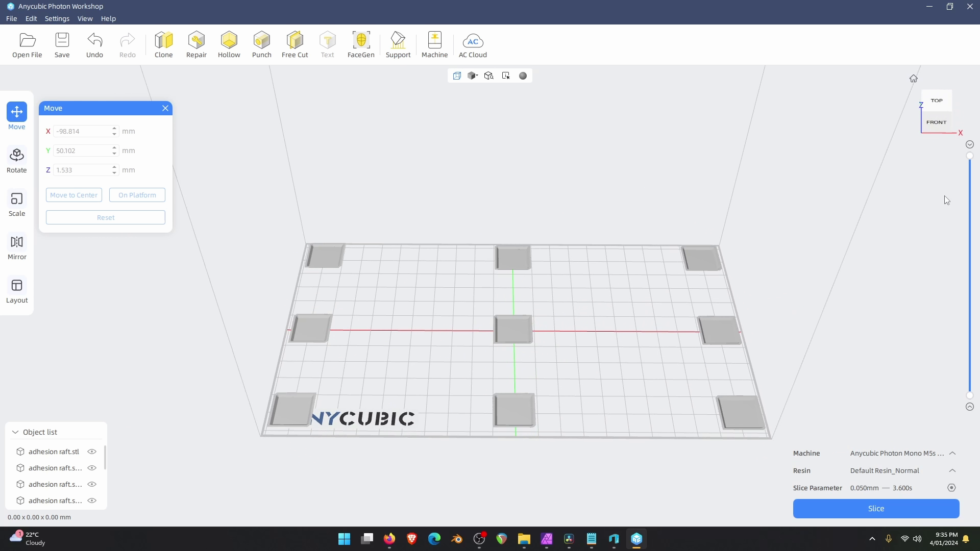Viewport: 980px width, 551px height.
Task: Activate the Clone tool
Action: tap(164, 45)
